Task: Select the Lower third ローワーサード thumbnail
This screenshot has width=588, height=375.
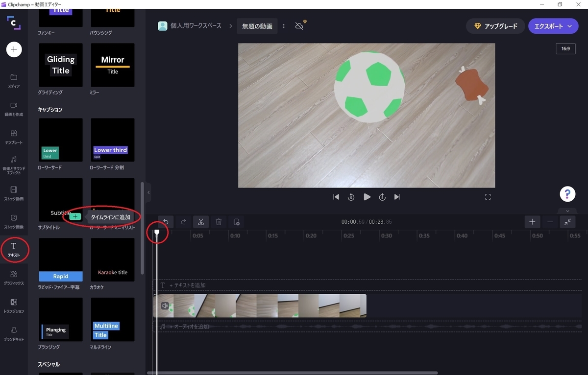Action: (x=61, y=140)
